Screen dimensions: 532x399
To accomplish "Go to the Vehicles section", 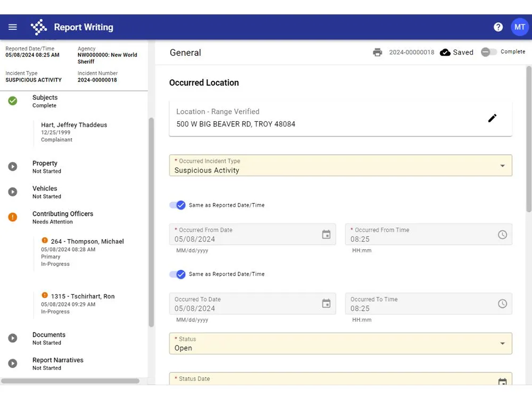I will click(x=45, y=192).
